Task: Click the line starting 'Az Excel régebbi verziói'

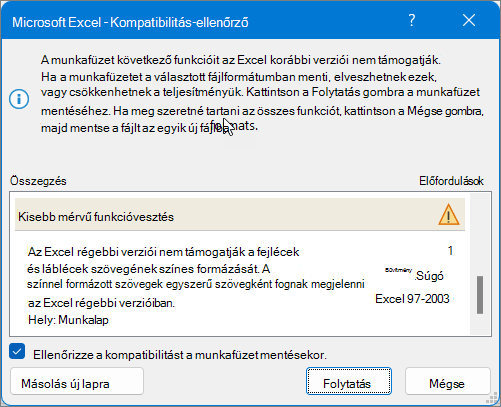Action: pos(163,252)
